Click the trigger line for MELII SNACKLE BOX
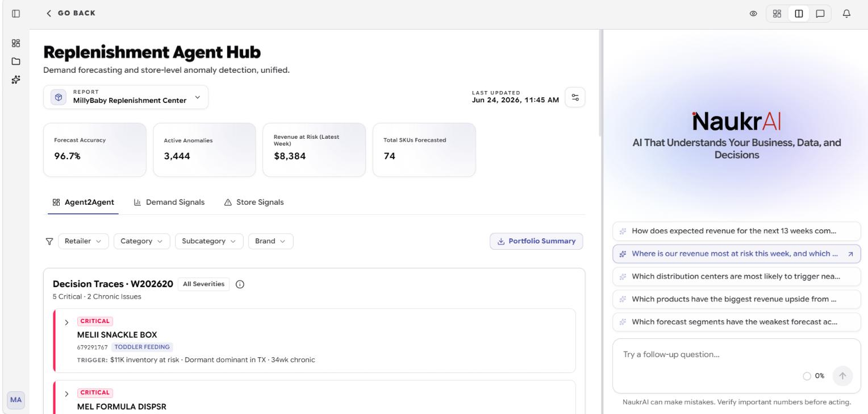The image size is (868, 414). (196, 359)
